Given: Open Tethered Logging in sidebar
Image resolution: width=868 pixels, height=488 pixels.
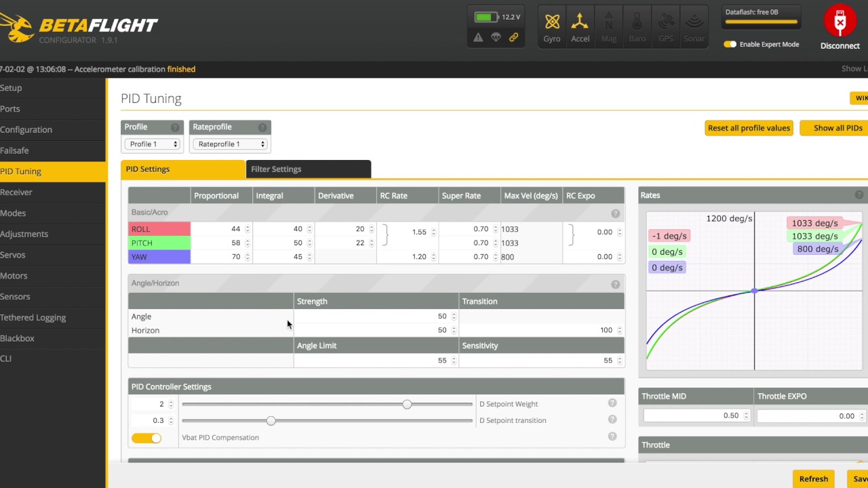Looking at the screenshot, I should coord(53,317).
